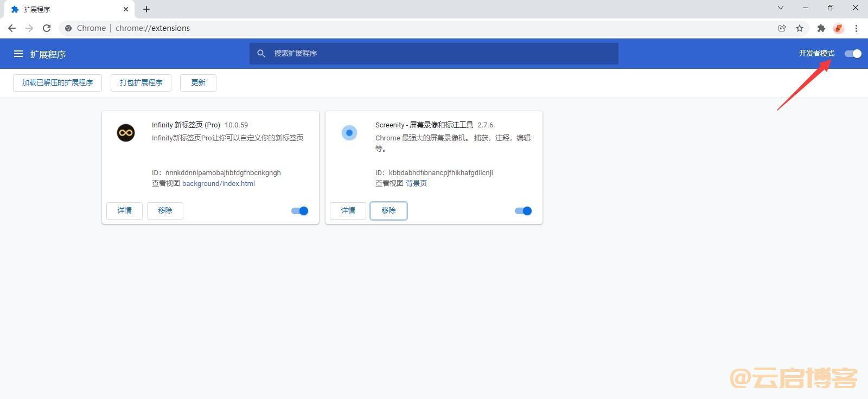Go back to previous page

(x=12, y=28)
